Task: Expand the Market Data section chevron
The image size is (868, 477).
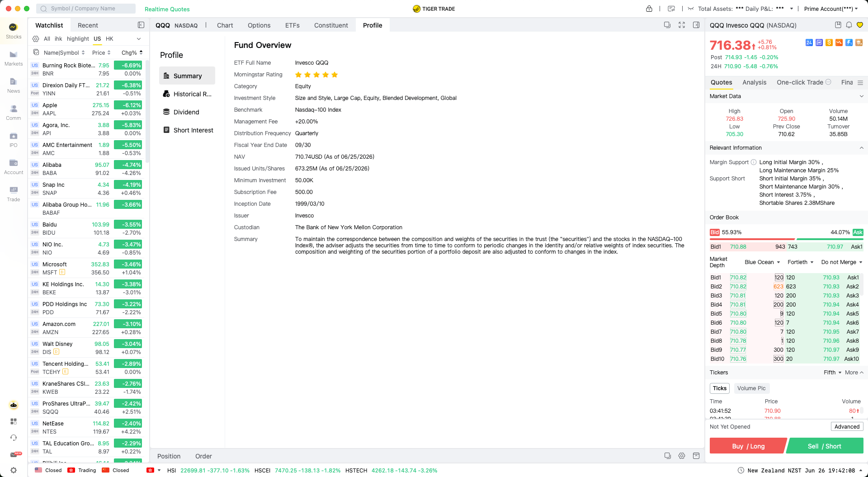Action: coord(861,96)
